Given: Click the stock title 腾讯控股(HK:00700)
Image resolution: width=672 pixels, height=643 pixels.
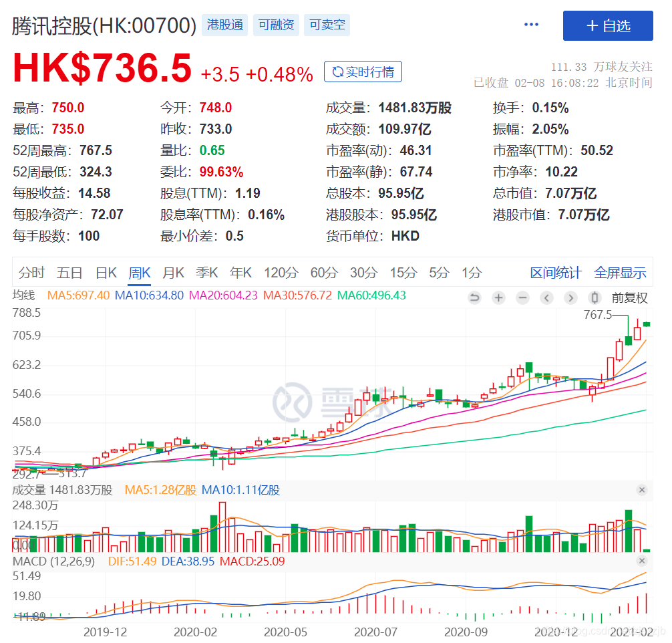Looking at the screenshot, I should (104, 25).
